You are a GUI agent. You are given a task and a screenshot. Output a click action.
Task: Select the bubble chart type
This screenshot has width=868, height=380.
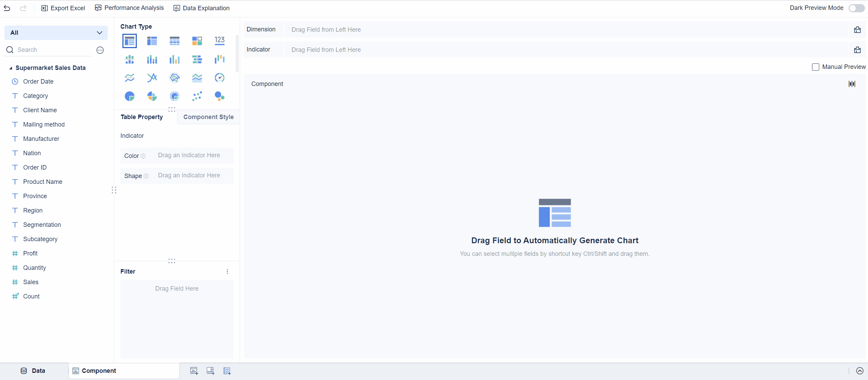(x=220, y=96)
